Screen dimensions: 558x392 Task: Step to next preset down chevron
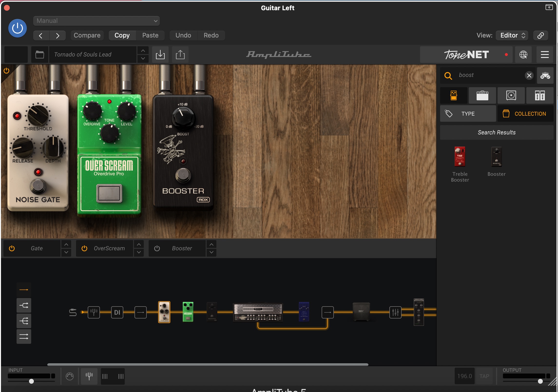(143, 59)
